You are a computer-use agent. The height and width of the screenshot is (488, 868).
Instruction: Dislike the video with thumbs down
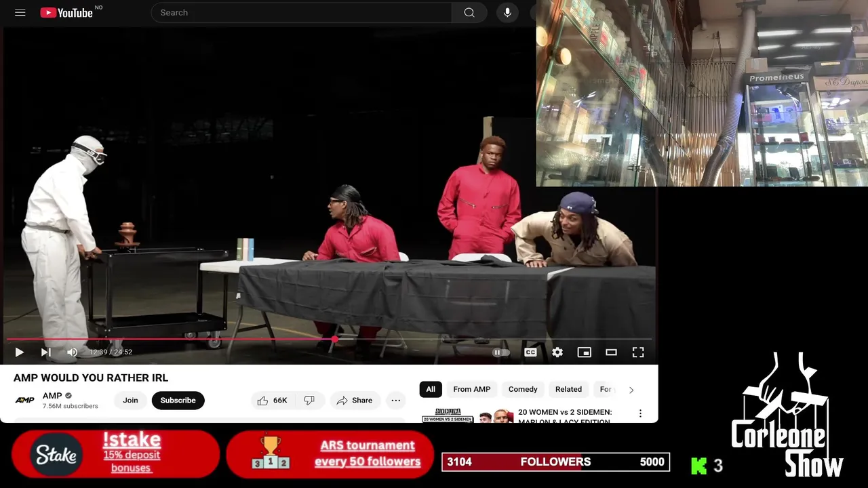310,401
